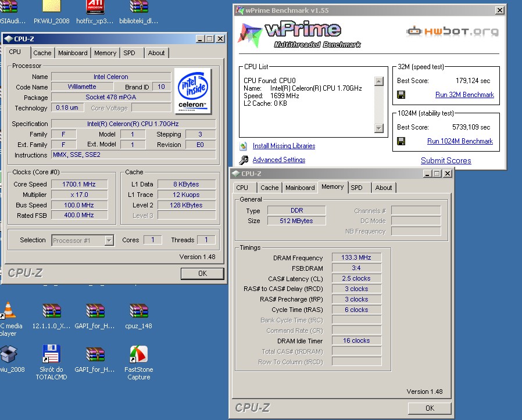Click the Advanced Settings wrench icon
Image resolution: width=522 pixels, height=420 pixels.
(x=244, y=160)
